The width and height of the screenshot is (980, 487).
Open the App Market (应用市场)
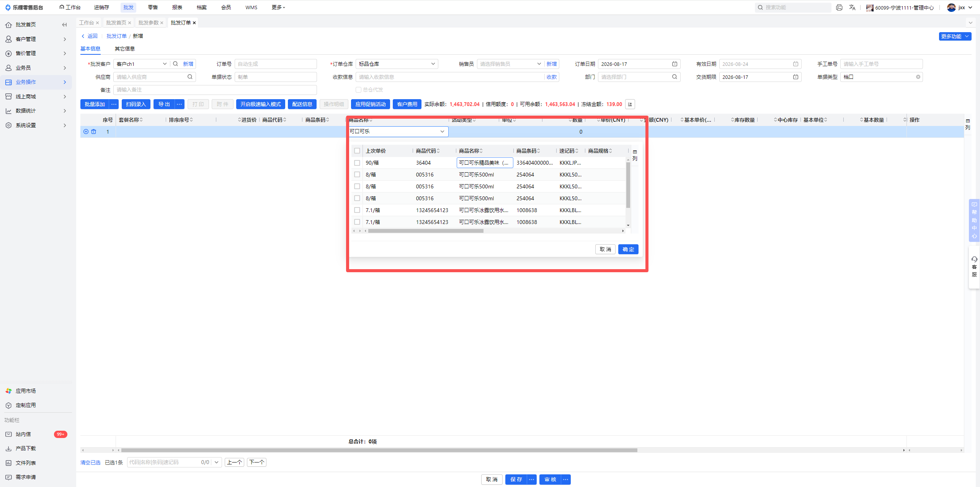coord(26,391)
